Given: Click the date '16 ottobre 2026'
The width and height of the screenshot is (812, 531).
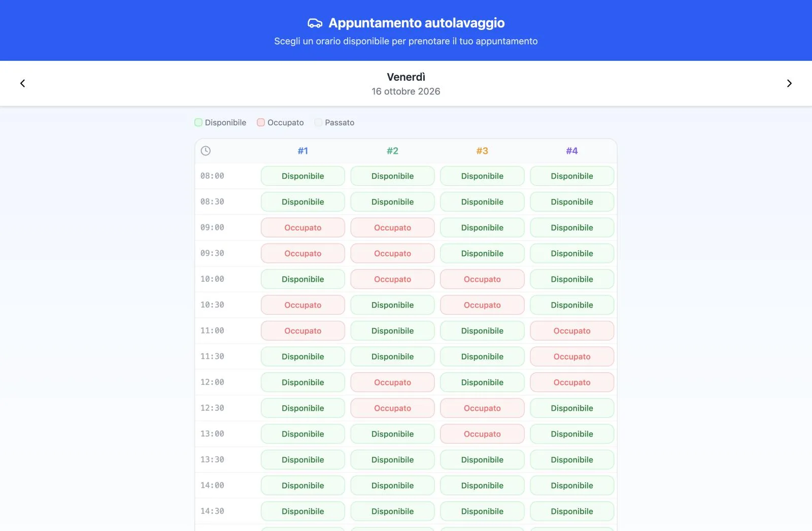Looking at the screenshot, I should [x=406, y=91].
